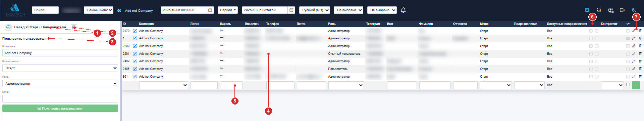Open the Подразделение filter dropdown
Screen dimensions: 644x121
click(x=529, y=85)
